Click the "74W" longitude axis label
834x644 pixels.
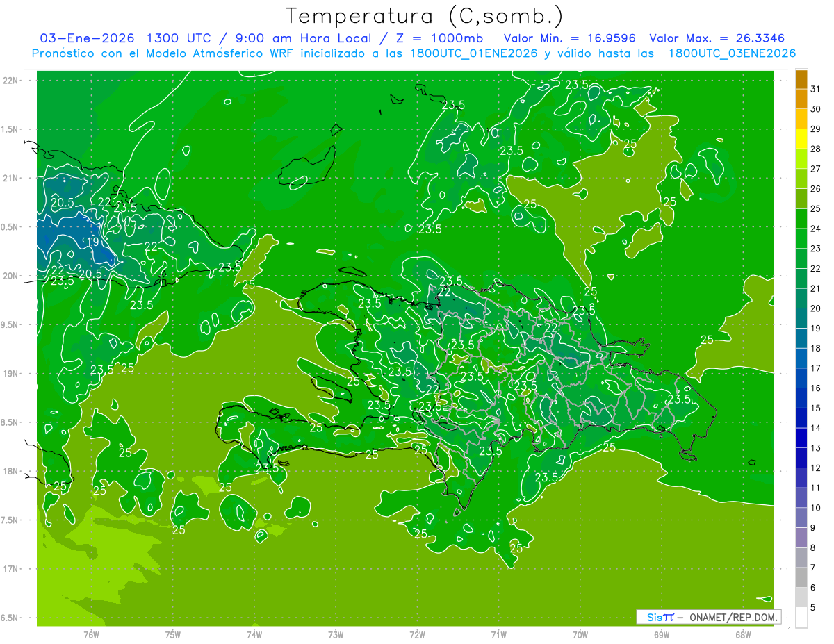[x=254, y=635]
